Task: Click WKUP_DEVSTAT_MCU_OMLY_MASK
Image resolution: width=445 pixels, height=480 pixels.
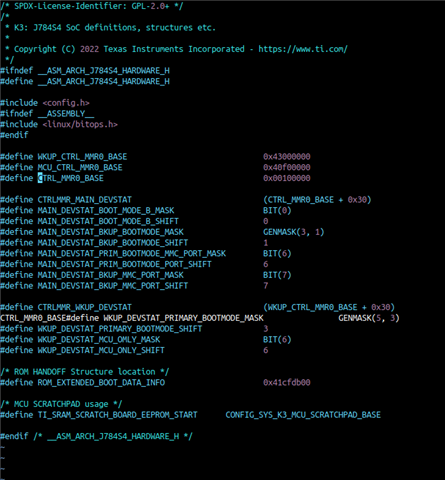Action: pos(99,339)
